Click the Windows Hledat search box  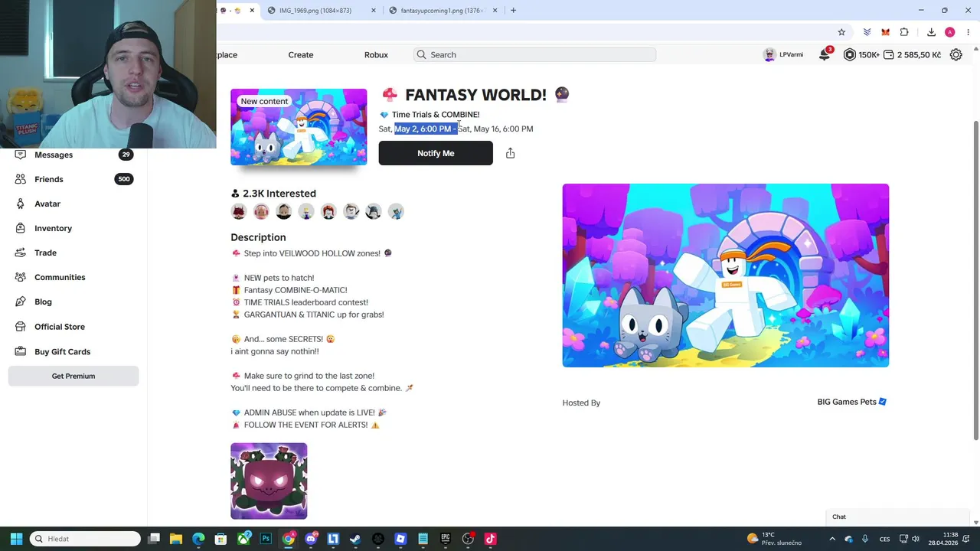85,539
